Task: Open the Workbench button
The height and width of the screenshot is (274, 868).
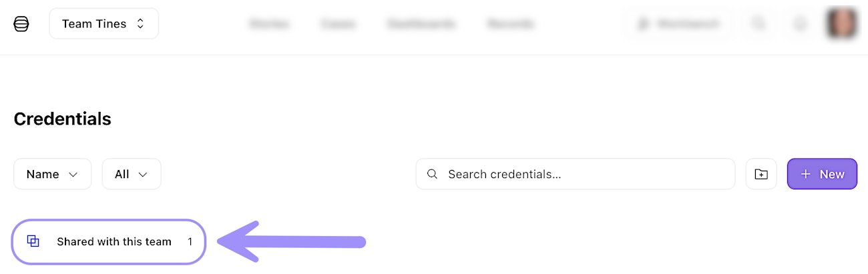Action: click(x=678, y=24)
